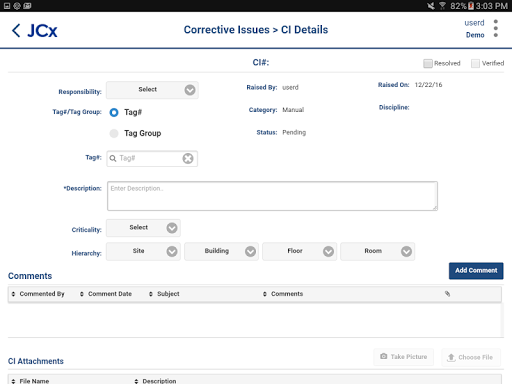Tap the back arrow beside JCx
This screenshot has height=384, width=512.
point(16,30)
